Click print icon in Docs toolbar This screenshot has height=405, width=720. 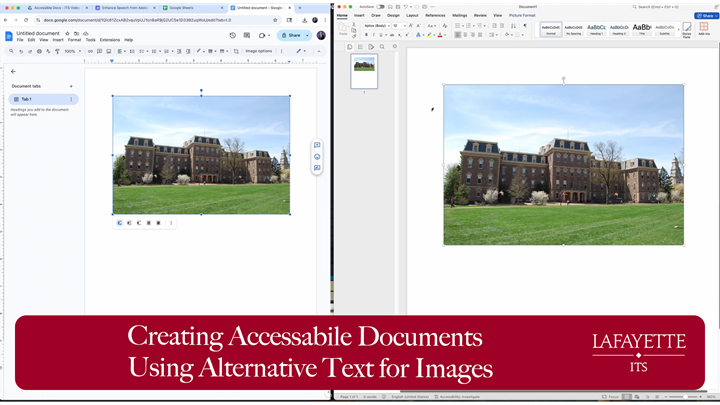(39, 51)
